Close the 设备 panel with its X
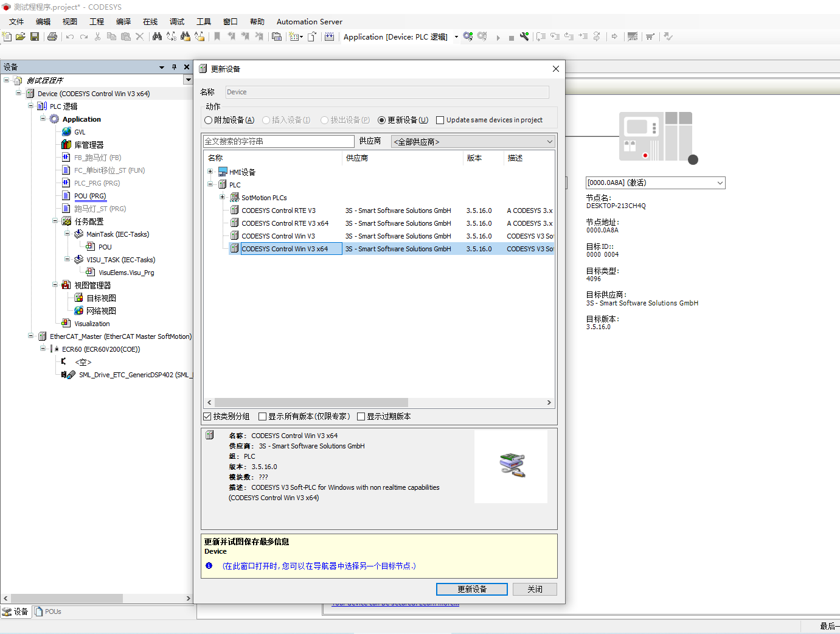Viewport: 840px width, 634px height. tap(187, 67)
